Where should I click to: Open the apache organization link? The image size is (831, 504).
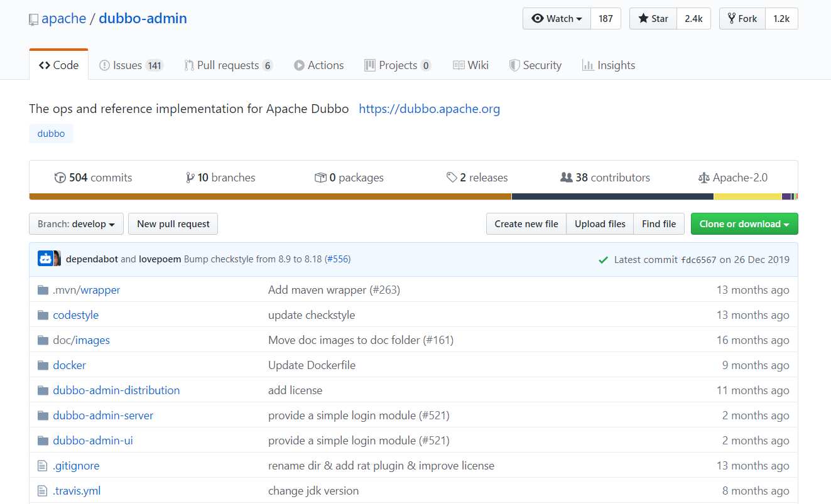coord(63,18)
